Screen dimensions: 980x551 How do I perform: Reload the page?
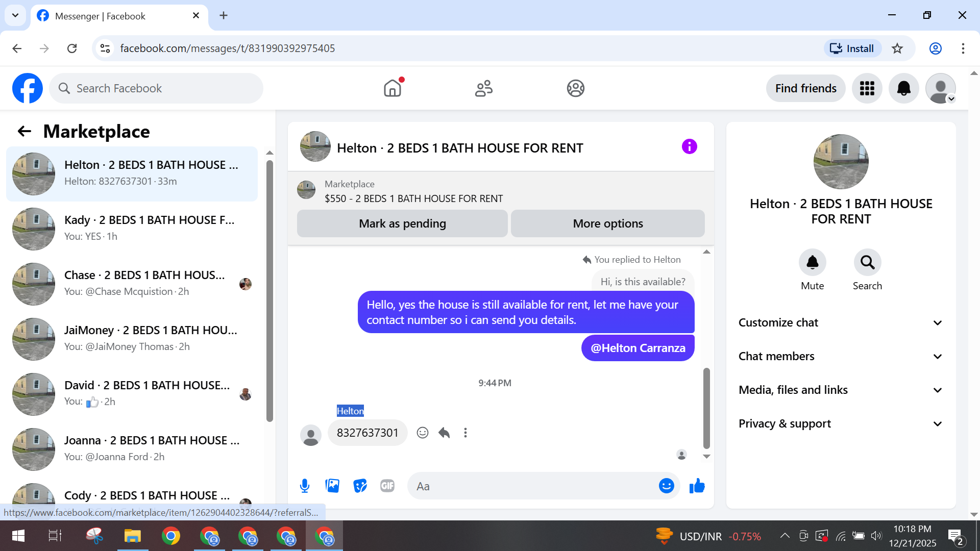pos(72,48)
